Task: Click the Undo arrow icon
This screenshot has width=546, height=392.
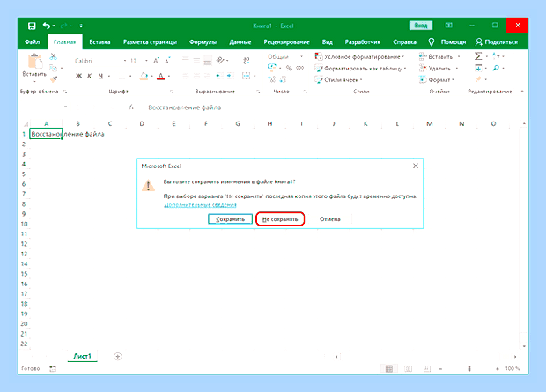Action: click(47, 26)
